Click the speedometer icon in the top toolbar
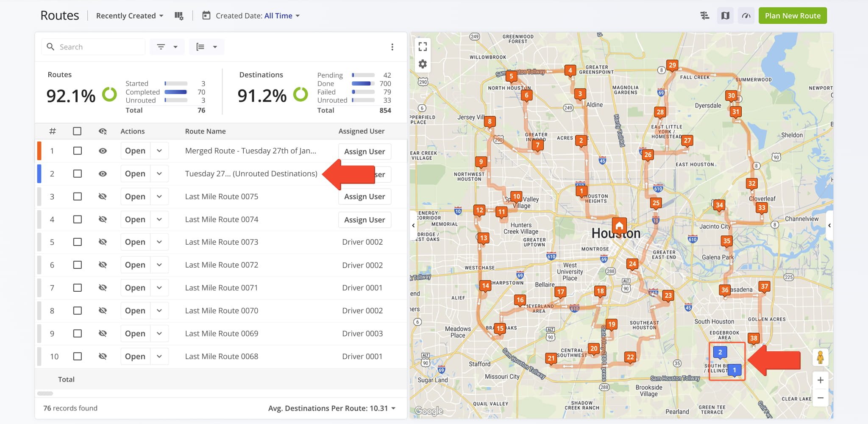The width and height of the screenshot is (868, 424). pos(746,15)
